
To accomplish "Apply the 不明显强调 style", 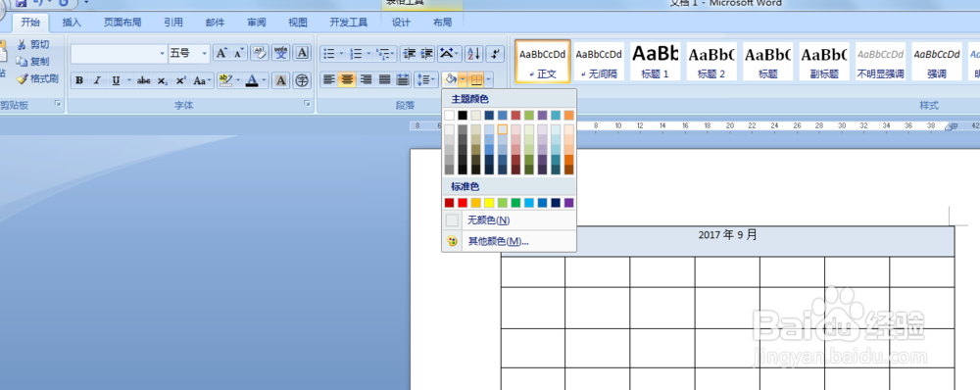I will click(880, 62).
